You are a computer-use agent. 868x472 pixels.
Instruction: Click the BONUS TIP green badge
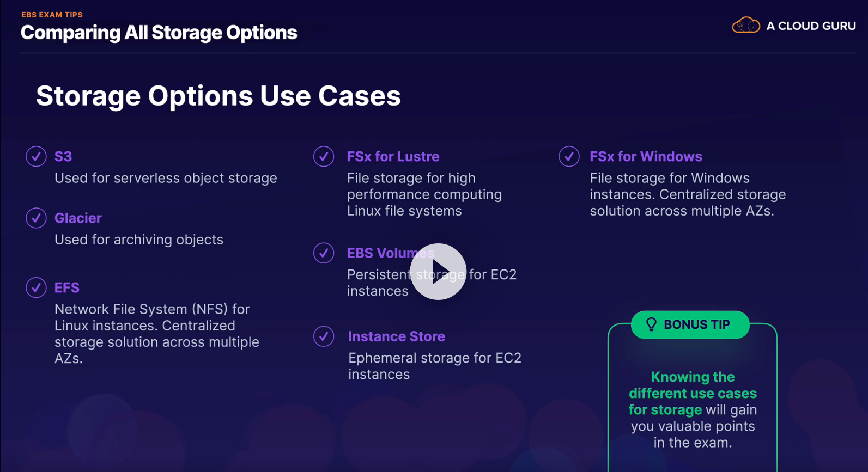[x=690, y=325]
